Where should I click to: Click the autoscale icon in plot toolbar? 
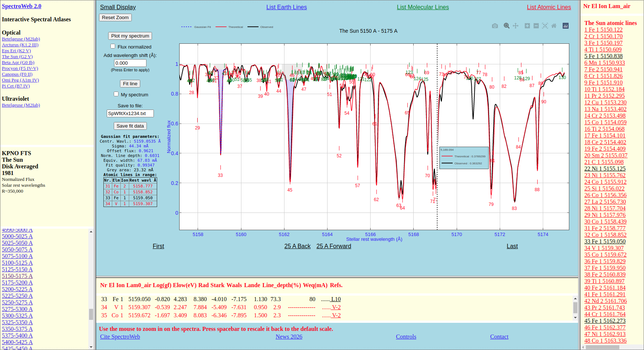(x=545, y=26)
